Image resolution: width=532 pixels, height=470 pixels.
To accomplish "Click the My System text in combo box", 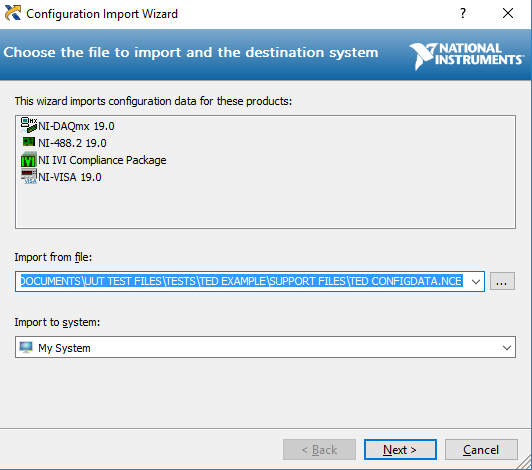I will tap(64, 348).
